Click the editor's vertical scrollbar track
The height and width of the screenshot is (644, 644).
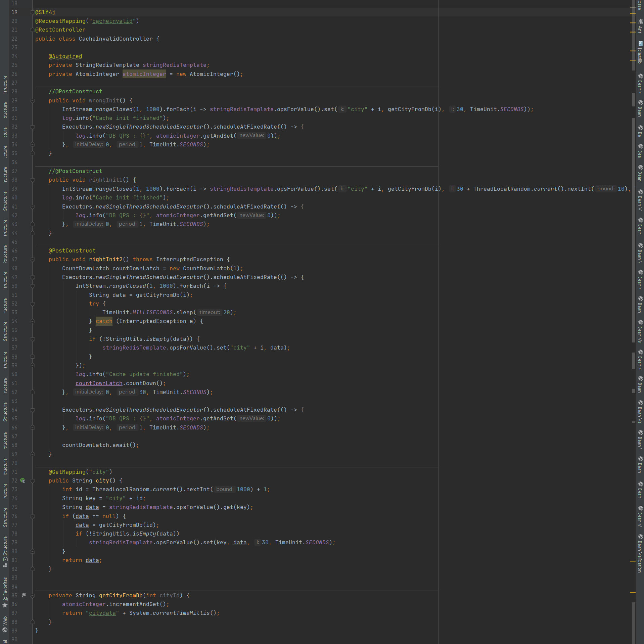click(633, 322)
